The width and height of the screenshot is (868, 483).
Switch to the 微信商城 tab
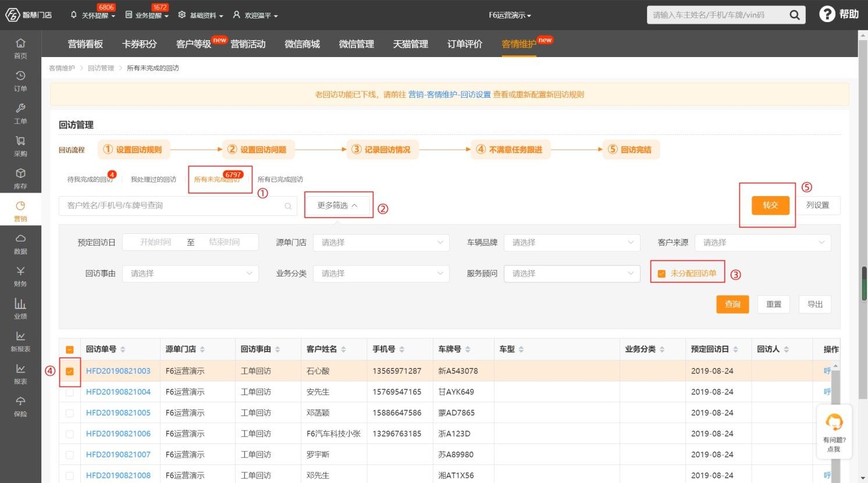point(302,44)
